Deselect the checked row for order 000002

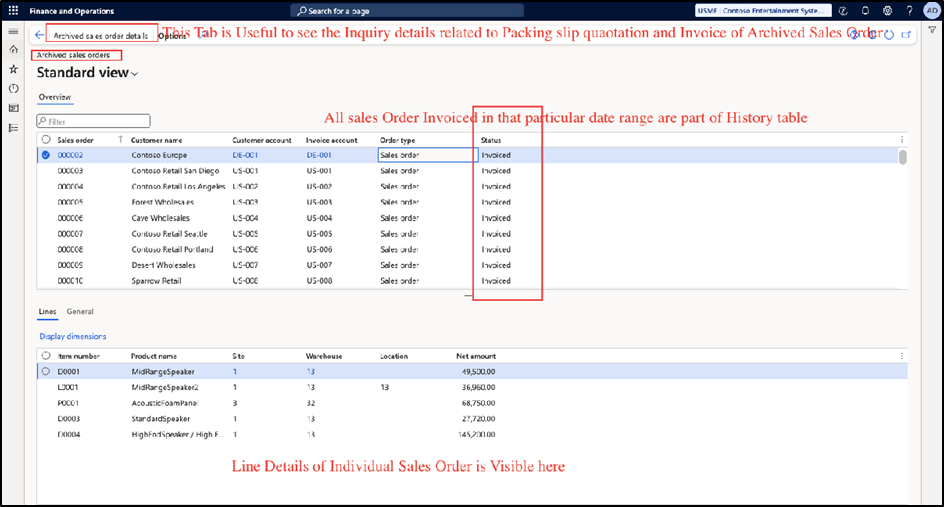click(x=46, y=155)
